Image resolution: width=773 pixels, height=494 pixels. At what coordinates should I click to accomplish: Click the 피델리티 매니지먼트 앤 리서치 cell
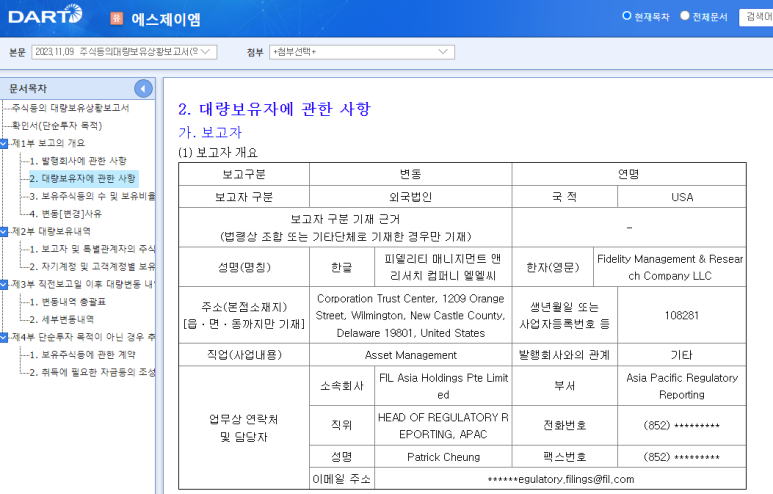[443, 267]
